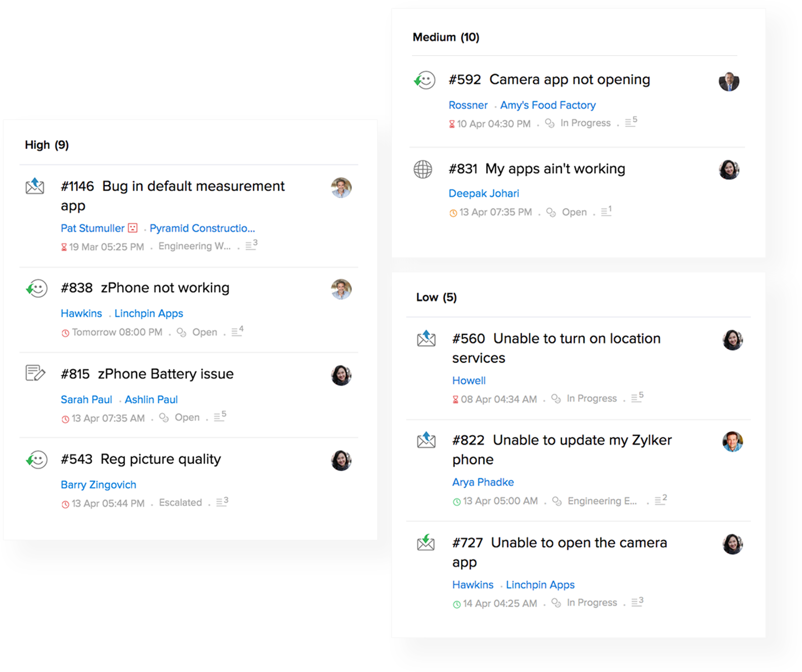Image resolution: width=802 pixels, height=672 pixels.
Task: Click happiness feedback icon on ticket #838
Action: click(x=37, y=288)
